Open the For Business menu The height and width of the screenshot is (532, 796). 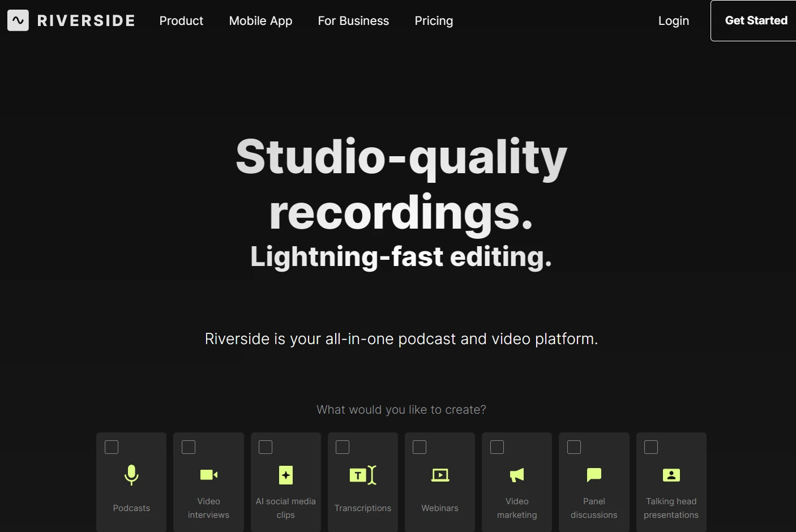click(353, 21)
